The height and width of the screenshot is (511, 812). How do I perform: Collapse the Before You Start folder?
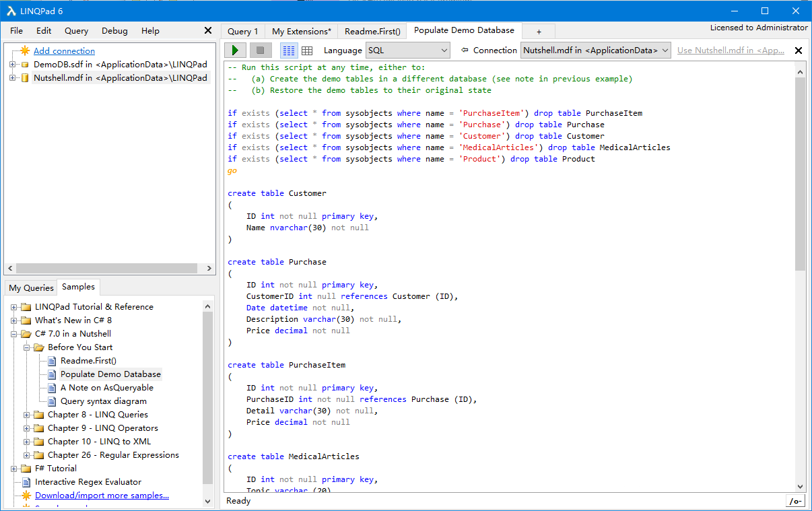point(27,347)
